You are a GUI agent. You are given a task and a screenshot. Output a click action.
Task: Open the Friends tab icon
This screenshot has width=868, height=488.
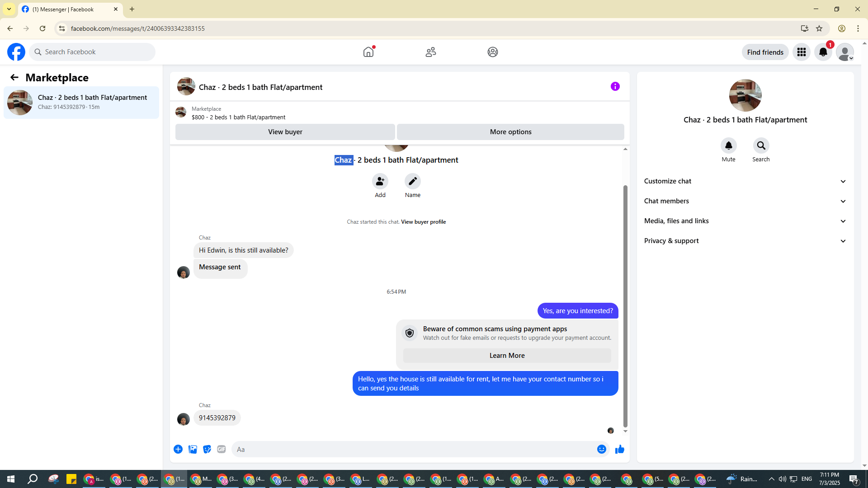(x=430, y=52)
